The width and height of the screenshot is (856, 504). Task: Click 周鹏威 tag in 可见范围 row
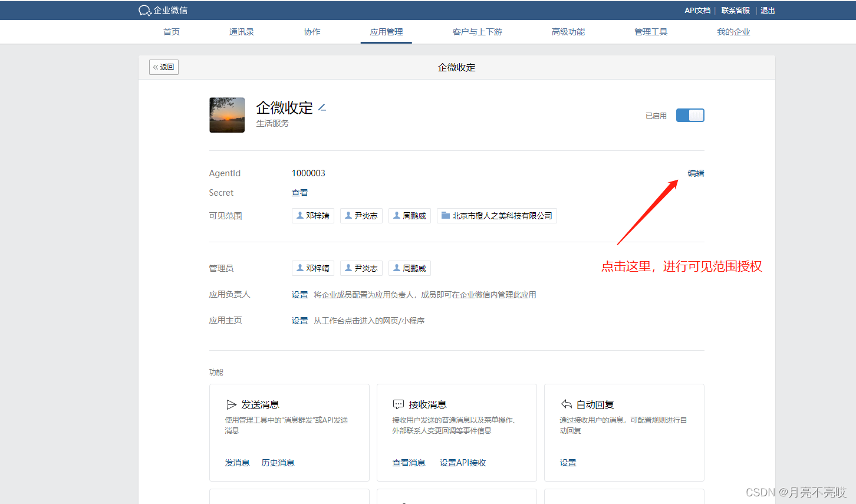[410, 216]
